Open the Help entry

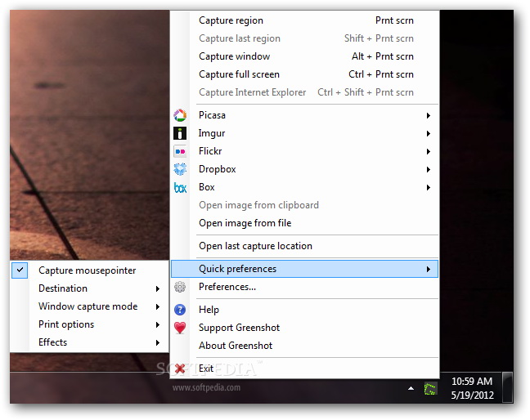tap(304, 310)
